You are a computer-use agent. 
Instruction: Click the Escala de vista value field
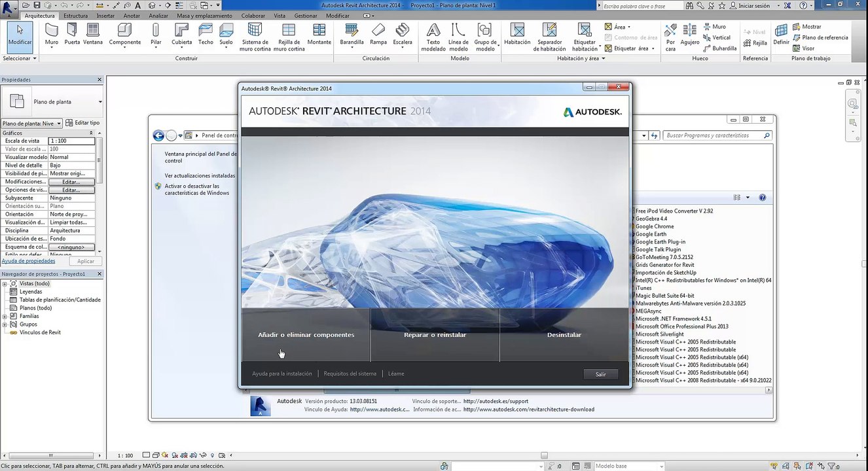coord(72,141)
